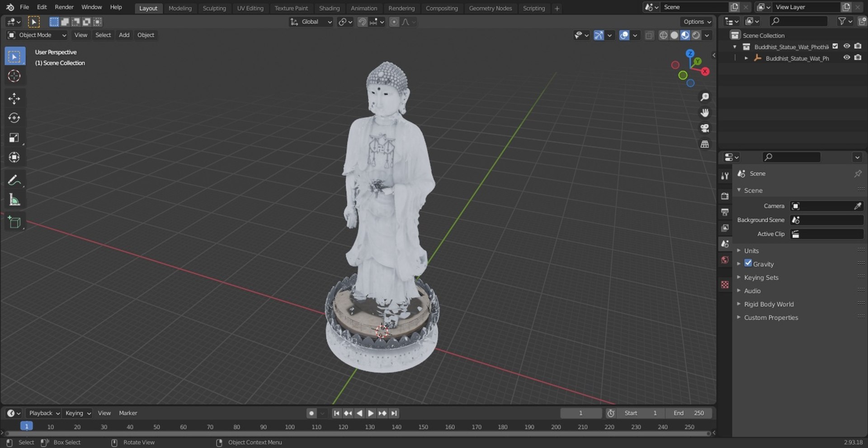
Task: Switch perspective/orthographic grid icon
Action: click(704, 145)
